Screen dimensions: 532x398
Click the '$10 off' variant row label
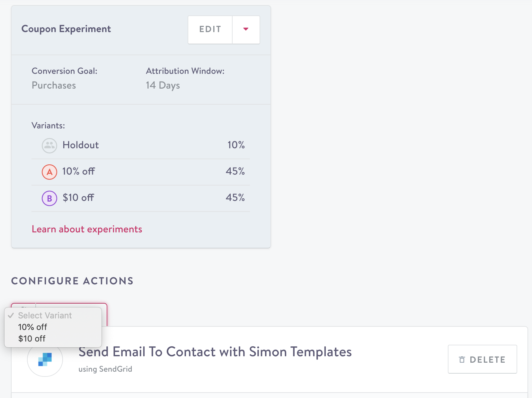(78, 198)
